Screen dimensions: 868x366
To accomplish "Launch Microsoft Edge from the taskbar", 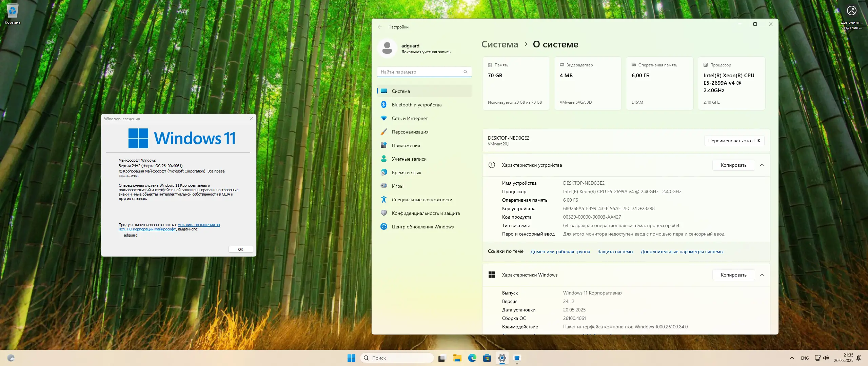I will [x=472, y=358].
